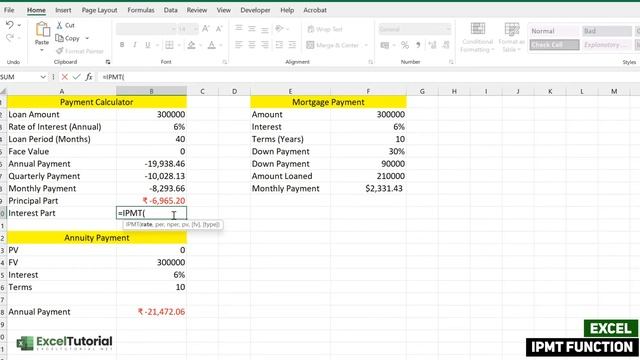
Task: Click the Percent Style icon
Action: (x=404, y=45)
